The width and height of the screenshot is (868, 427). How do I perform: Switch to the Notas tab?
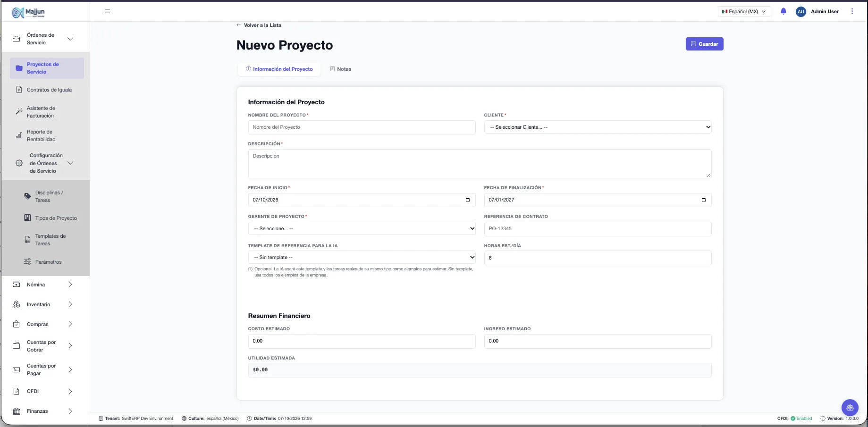(x=340, y=69)
